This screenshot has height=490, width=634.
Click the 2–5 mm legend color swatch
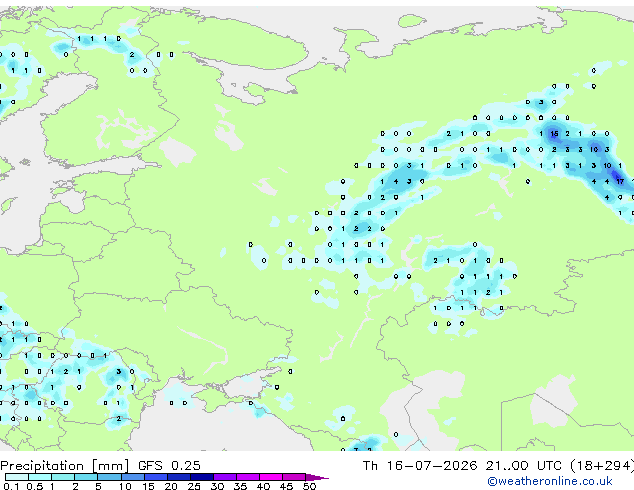[86, 477]
